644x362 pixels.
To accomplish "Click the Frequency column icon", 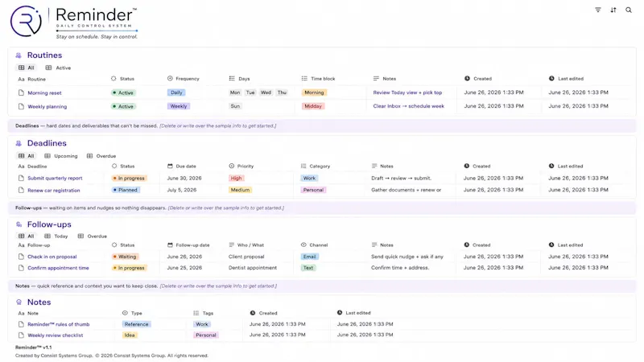I will pyautogui.click(x=170, y=78).
